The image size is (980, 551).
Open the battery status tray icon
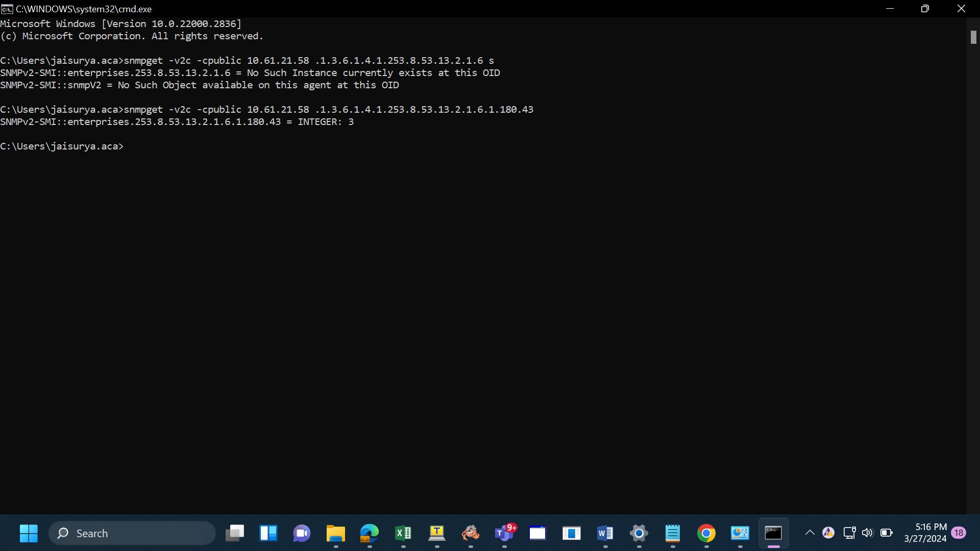887,533
